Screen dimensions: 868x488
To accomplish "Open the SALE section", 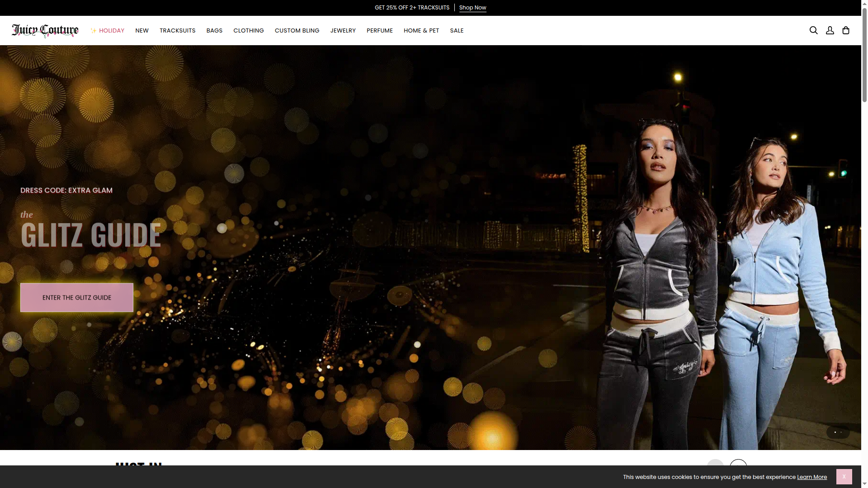I will tap(457, 30).
